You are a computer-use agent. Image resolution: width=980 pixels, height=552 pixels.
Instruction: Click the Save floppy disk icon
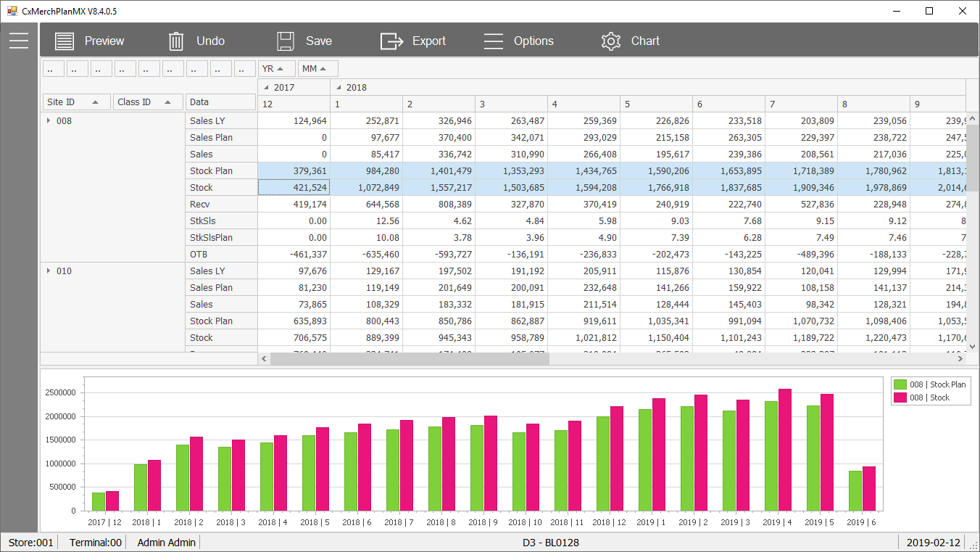[286, 41]
